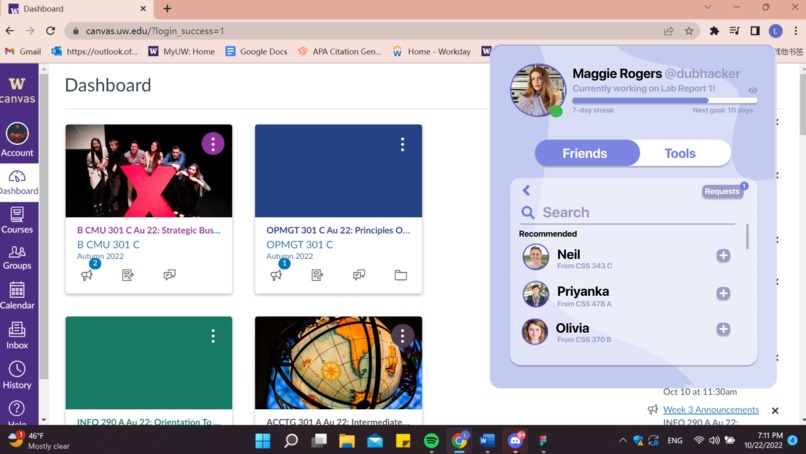Open Chrome side panel icon
The image size is (806, 454).
tap(755, 31)
